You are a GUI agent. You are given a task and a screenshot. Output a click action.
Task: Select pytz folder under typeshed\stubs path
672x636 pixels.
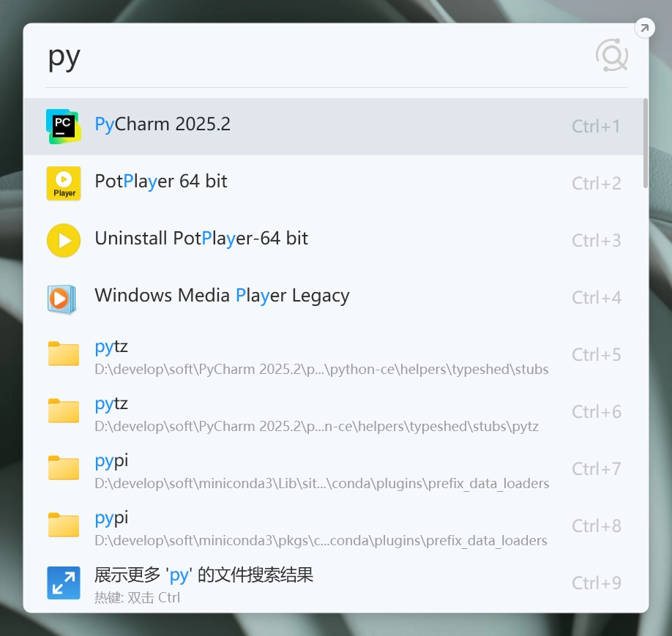[x=334, y=354]
